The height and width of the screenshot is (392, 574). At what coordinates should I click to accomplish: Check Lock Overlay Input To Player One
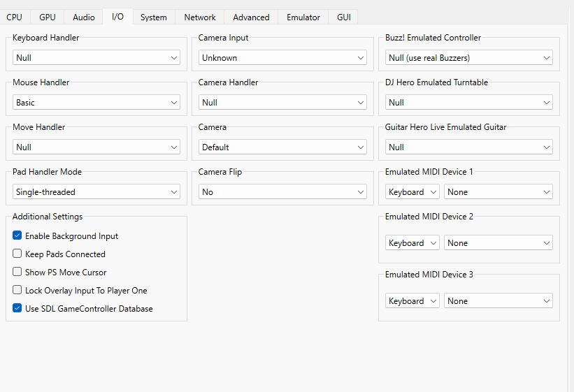pos(17,291)
